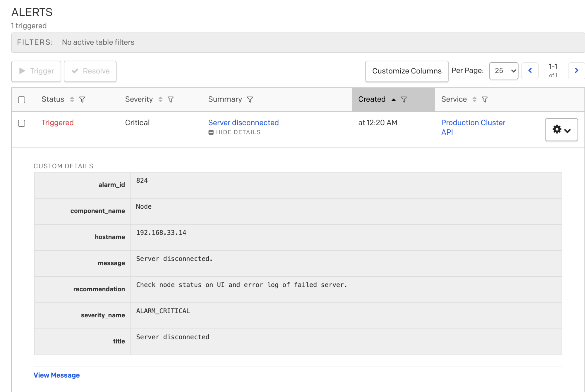Sort the Status column with its sort arrows
Viewport: 585px width, 392px height.
pyautogui.click(x=72, y=100)
